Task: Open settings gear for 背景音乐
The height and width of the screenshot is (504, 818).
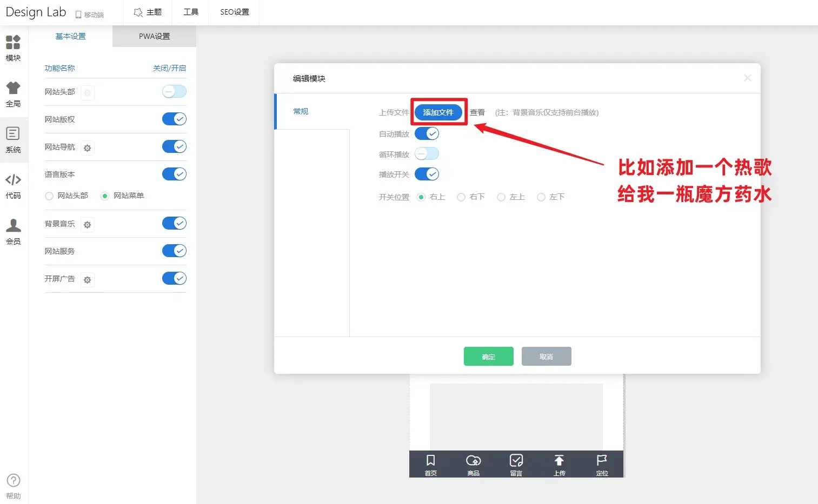Action: coord(88,225)
